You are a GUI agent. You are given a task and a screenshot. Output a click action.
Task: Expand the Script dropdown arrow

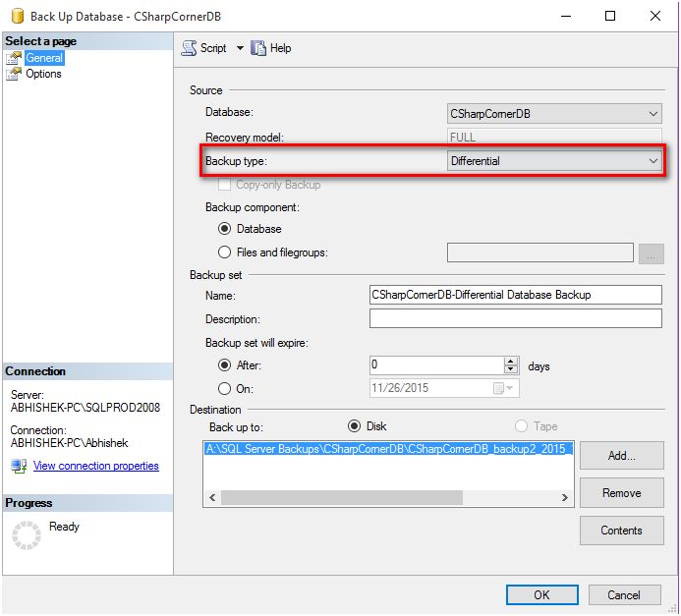(x=240, y=48)
